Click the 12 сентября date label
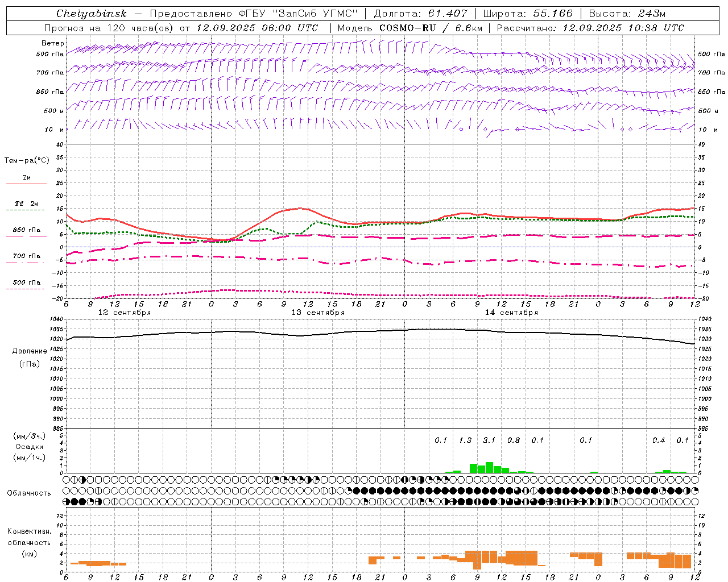The height and width of the screenshot is (582, 728). [125, 313]
